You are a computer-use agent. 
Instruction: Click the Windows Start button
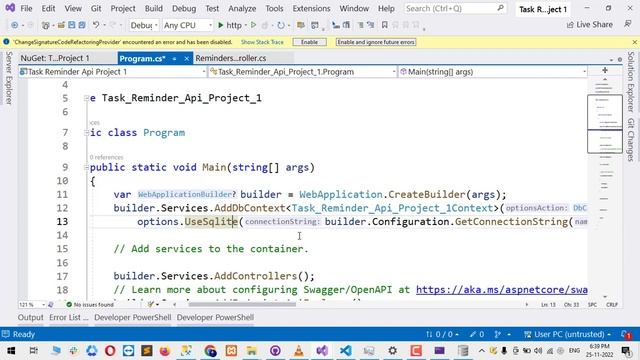pos(11,351)
